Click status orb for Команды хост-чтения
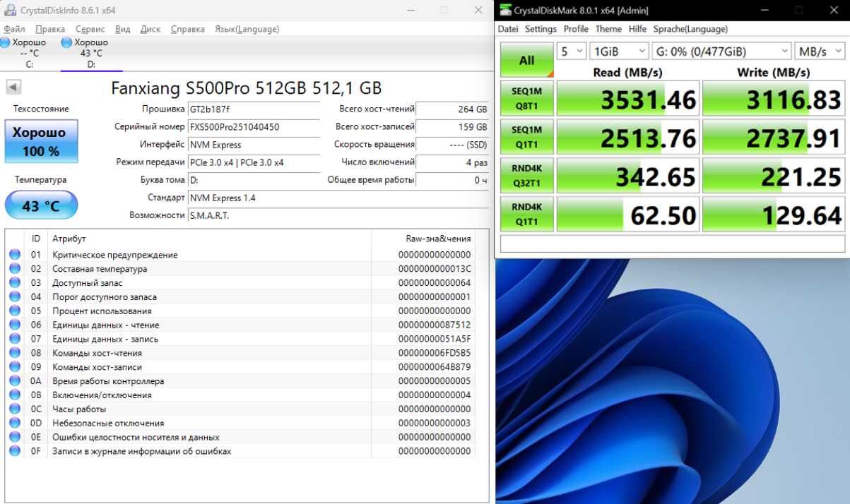The image size is (850, 504). point(15,353)
